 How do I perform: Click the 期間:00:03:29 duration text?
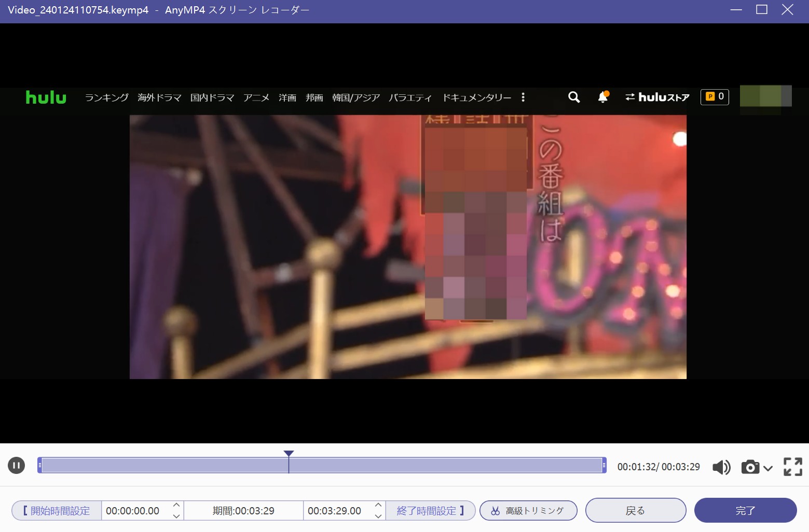coord(243,511)
